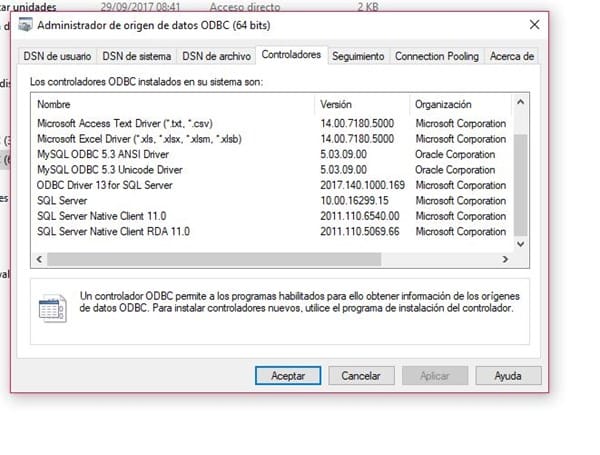Viewport: 600px width, 455px height.
Task: Click Microsoft Corporation for SQL Server row
Action: pyautogui.click(x=461, y=201)
